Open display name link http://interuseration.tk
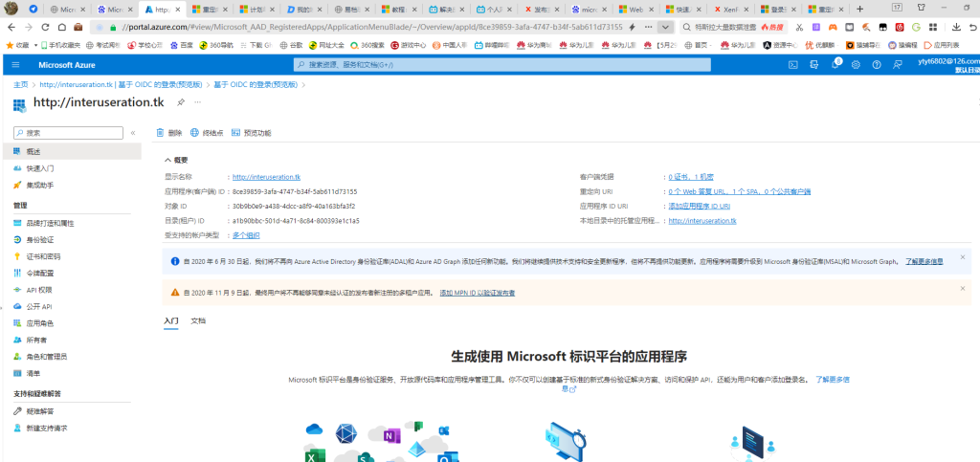 click(266, 177)
